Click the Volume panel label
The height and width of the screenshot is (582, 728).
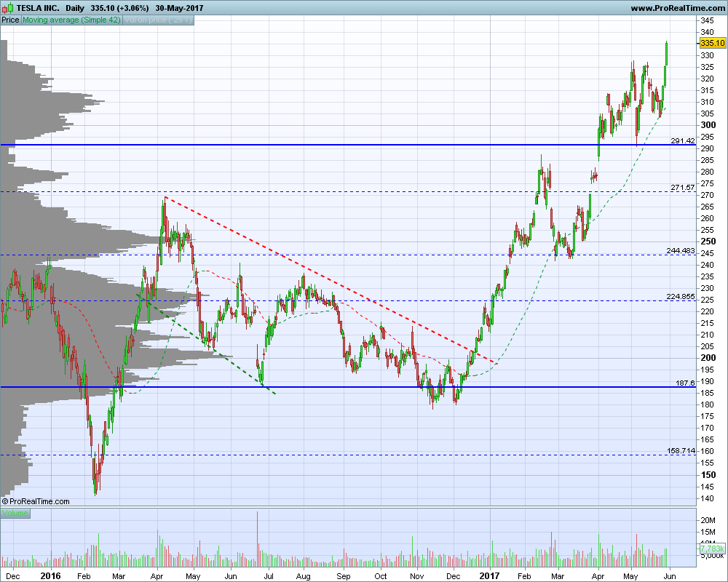pyautogui.click(x=15, y=513)
